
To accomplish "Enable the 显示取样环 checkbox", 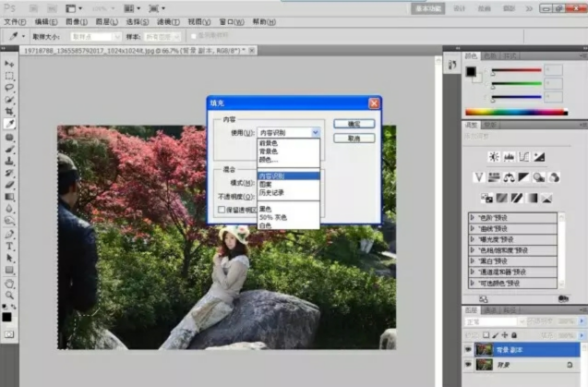I will click(x=194, y=36).
